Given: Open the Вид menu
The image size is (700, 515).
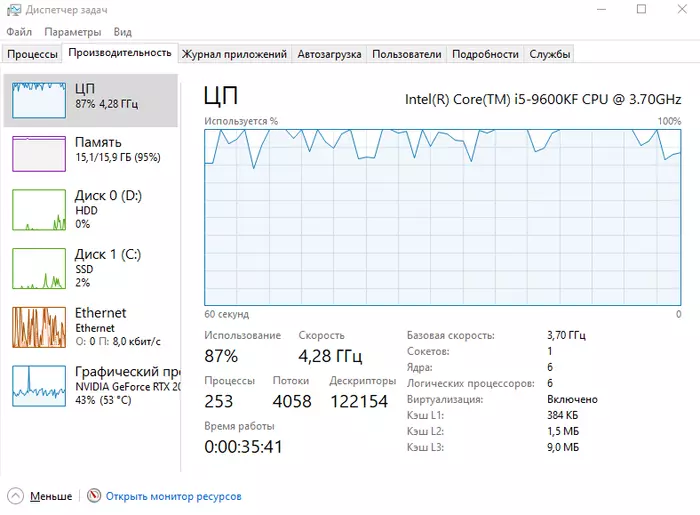Looking at the screenshot, I should 122,32.
